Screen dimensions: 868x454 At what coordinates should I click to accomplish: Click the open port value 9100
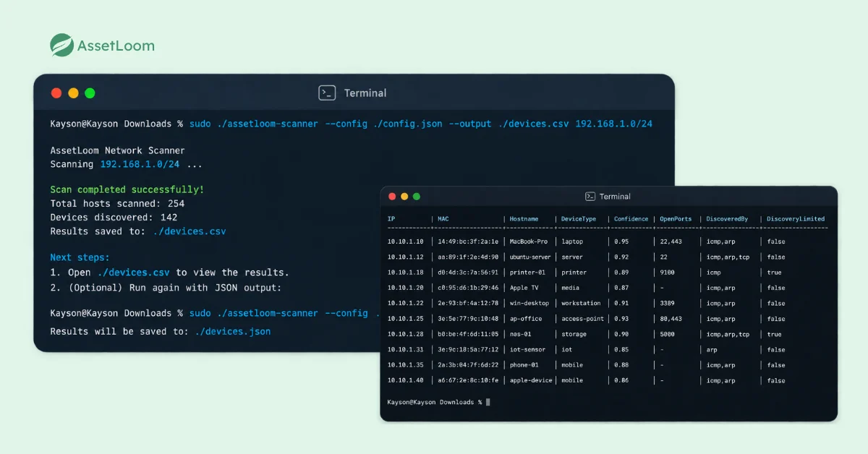[x=667, y=273]
